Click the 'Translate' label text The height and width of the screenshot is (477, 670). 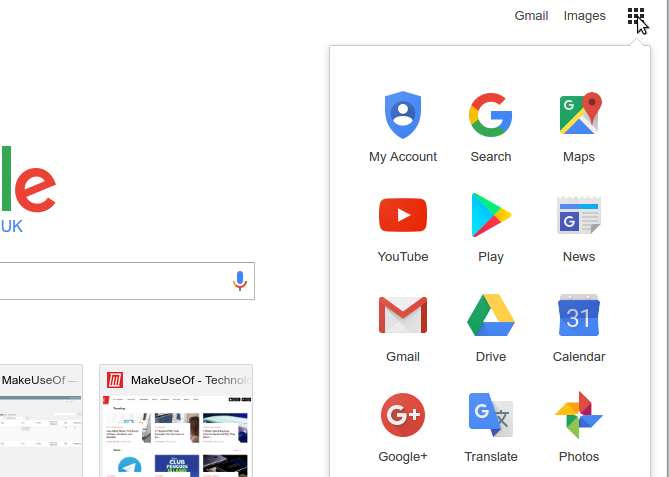(x=491, y=456)
